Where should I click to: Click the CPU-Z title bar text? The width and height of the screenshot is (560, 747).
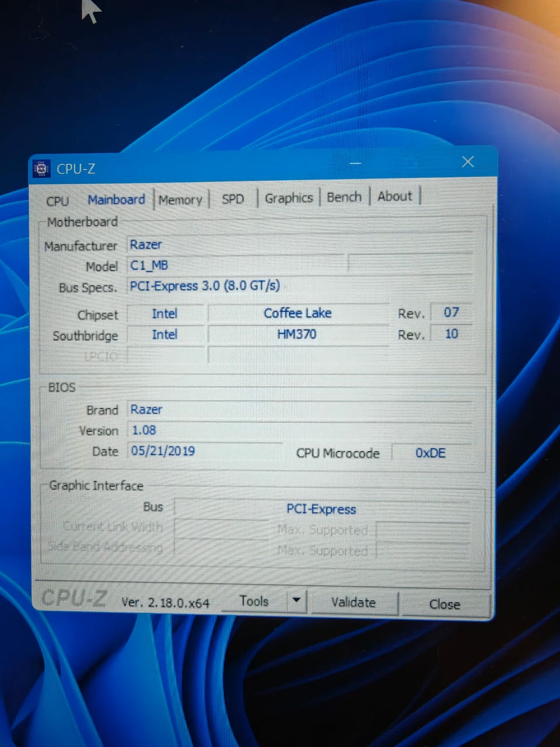(x=76, y=169)
